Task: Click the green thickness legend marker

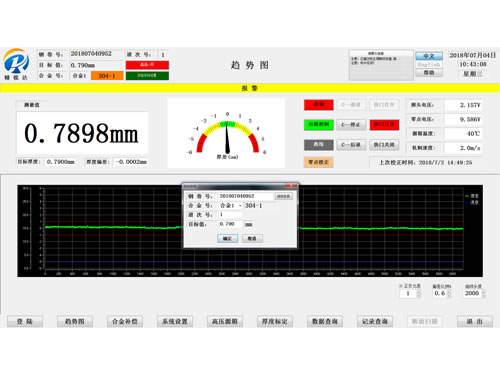Action: (467, 196)
